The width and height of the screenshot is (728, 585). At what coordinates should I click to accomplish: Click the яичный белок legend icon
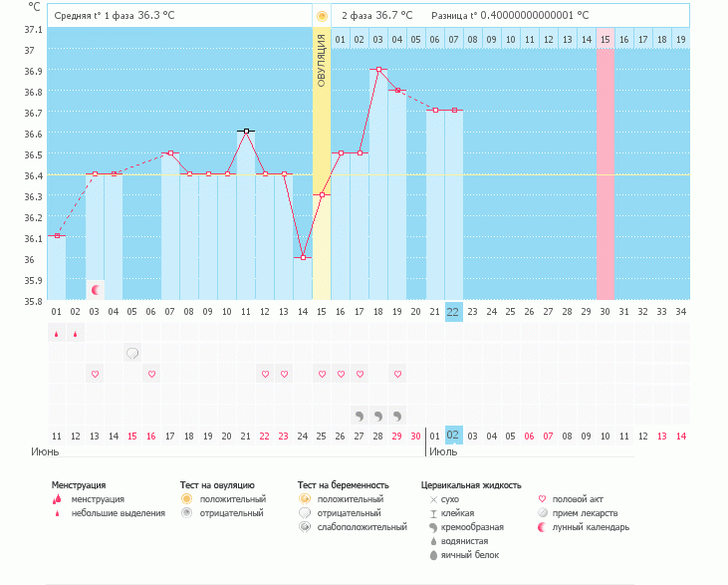[433, 554]
